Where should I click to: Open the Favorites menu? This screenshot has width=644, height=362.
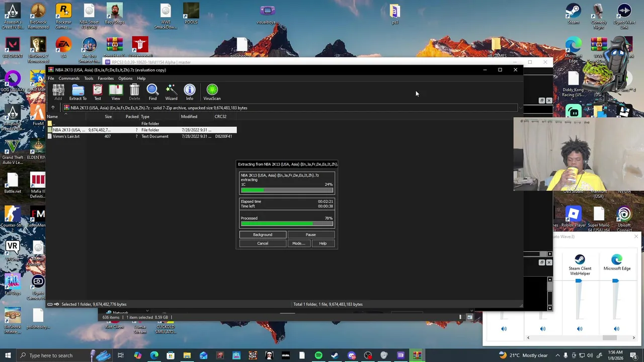[x=106, y=78]
